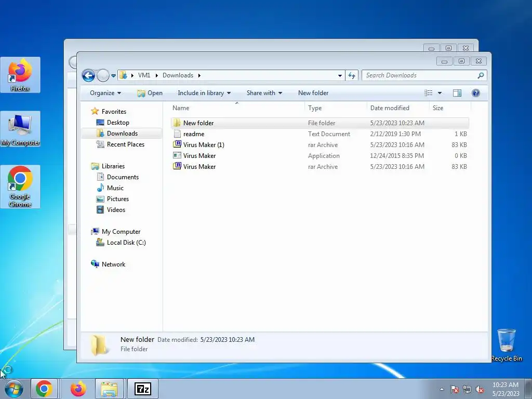Image resolution: width=532 pixels, height=399 pixels.
Task: Select the Virus Maker Application file
Action: click(320, 156)
